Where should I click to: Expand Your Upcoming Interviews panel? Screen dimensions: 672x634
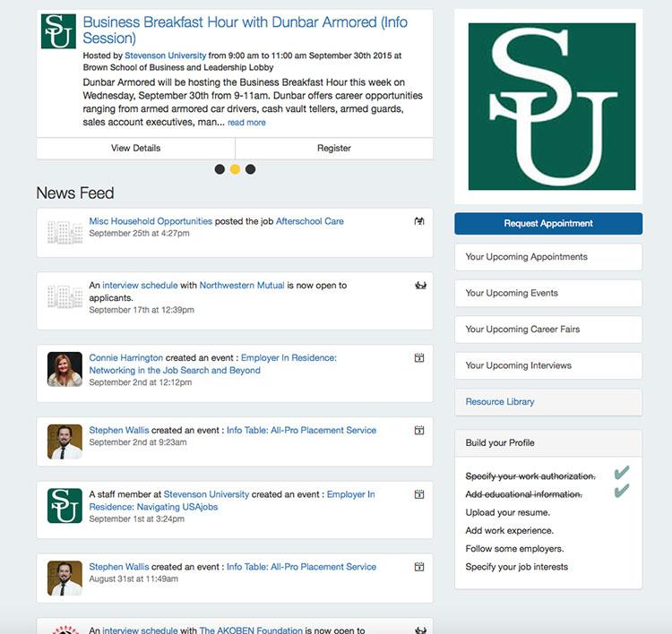click(x=548, y=365)
